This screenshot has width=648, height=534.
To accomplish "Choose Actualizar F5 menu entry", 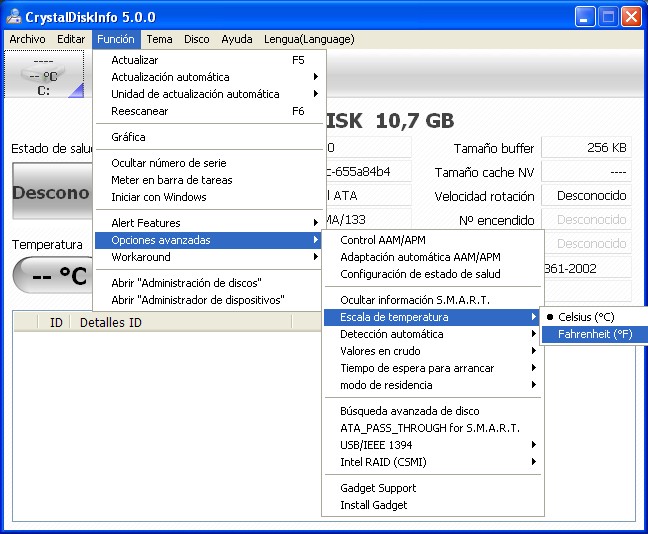I will pos(208,60).
